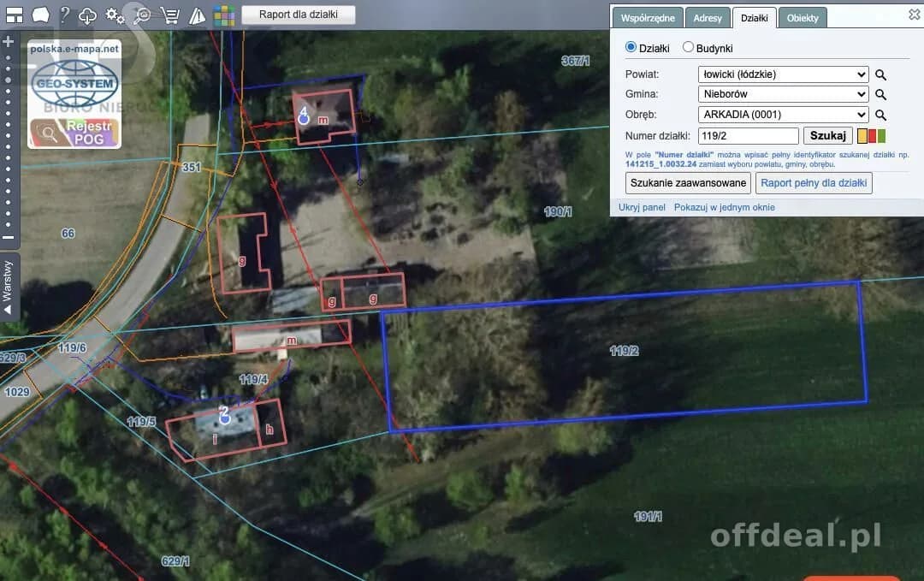Expand the Warstwy side panel
Image resolution: width=924 pixels, height=581 pixels.
[x=9, y=288]
